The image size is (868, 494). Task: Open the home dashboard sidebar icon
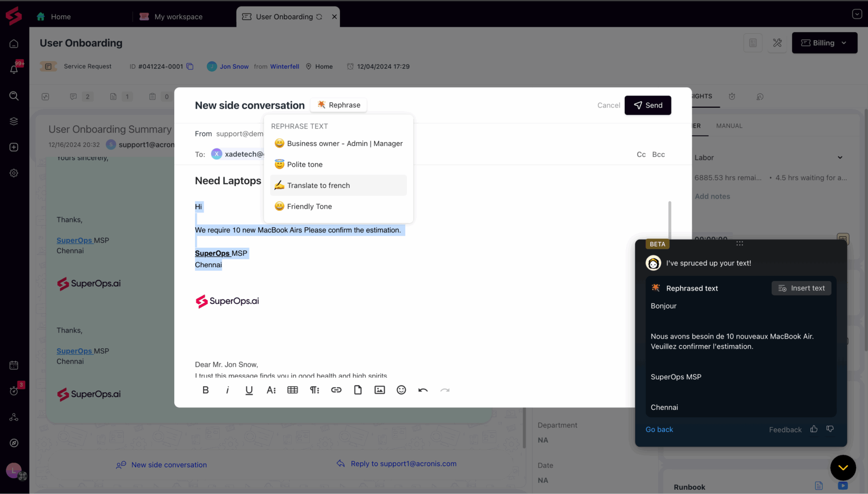click(x=14, y=44)
